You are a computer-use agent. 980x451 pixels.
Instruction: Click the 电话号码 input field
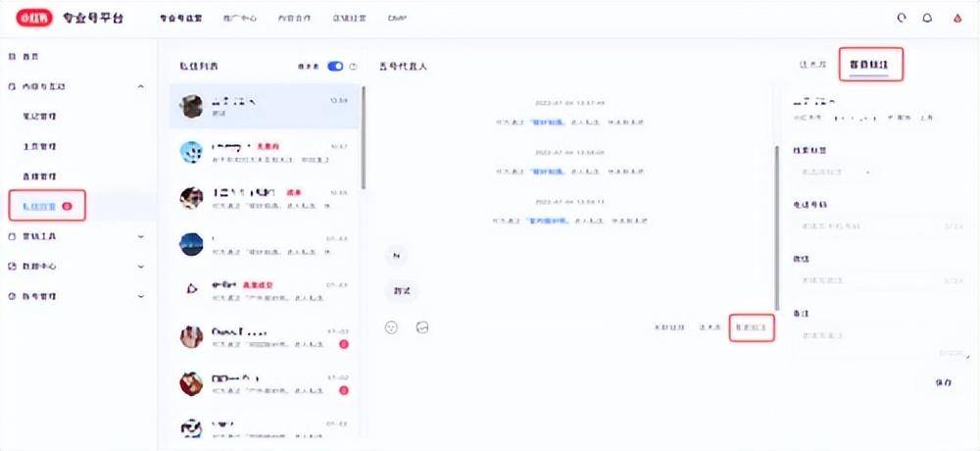[x=881, y=225]
